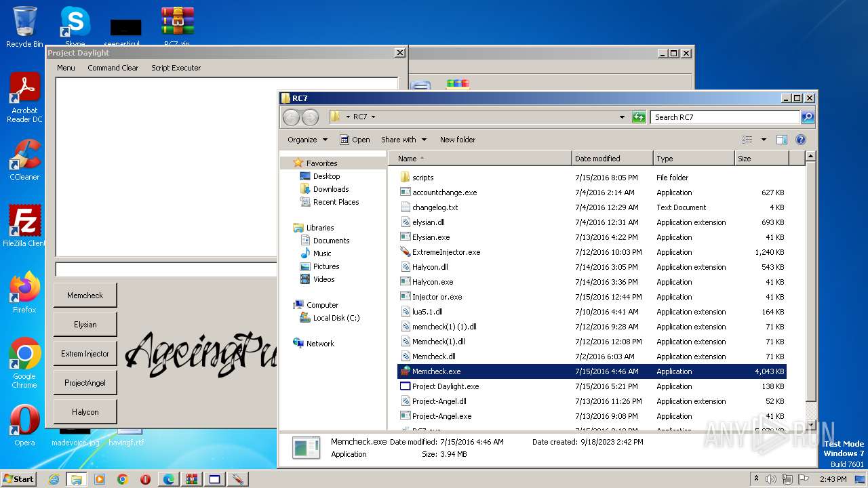Click in the Search RC7 field
Viewport: 868px width, 488px height.
725,117
